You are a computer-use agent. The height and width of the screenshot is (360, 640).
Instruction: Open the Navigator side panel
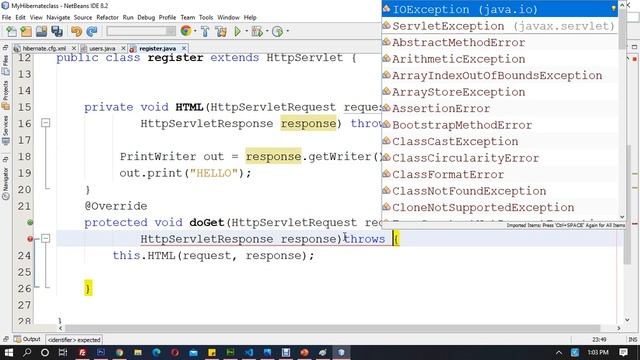pos(5,183)
